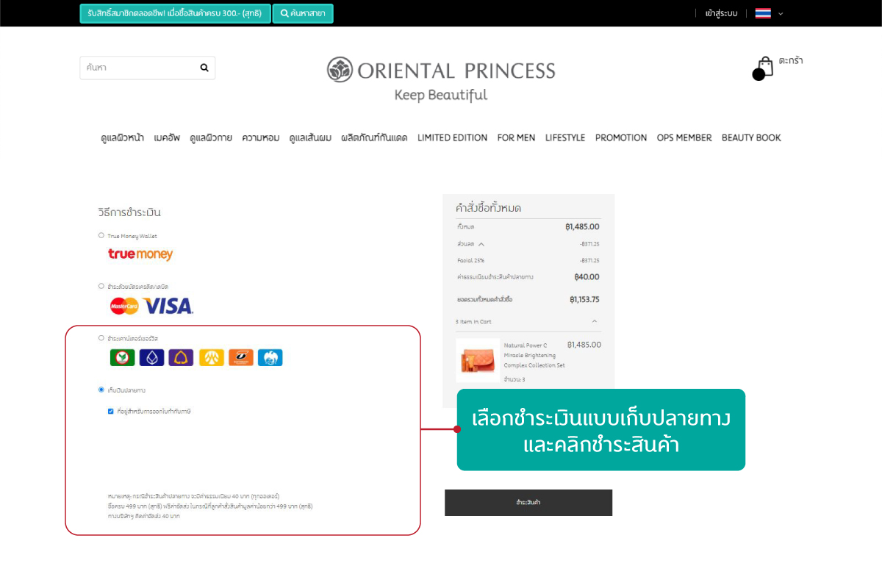Image resolution: width=882 pixels, height=588 pixels.
Task: Open ดูแลผิวกาย menu
Action: click(211, 137)
